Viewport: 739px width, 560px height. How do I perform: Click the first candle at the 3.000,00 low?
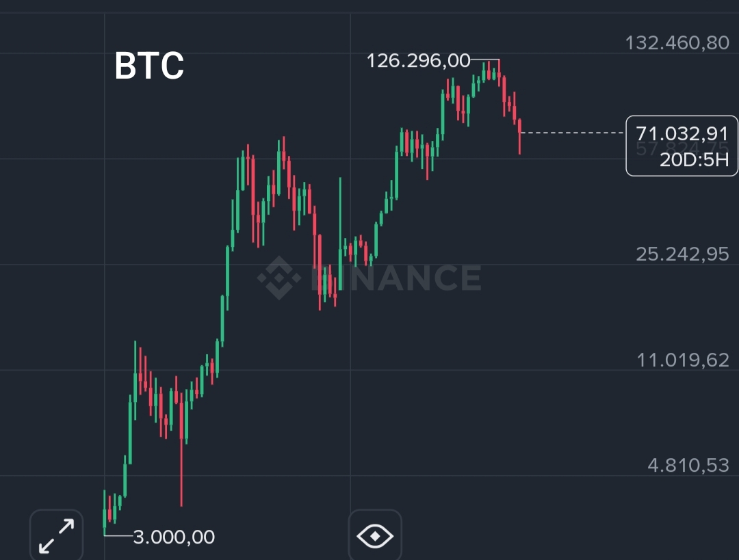pyautogui.click(x=105, y=516)
